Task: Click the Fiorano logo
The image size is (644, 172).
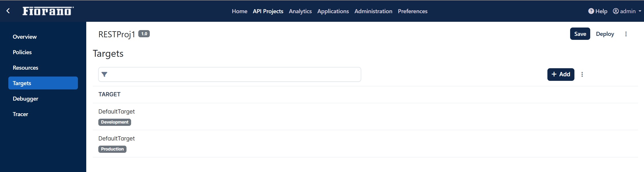Action: pos(48,11)
